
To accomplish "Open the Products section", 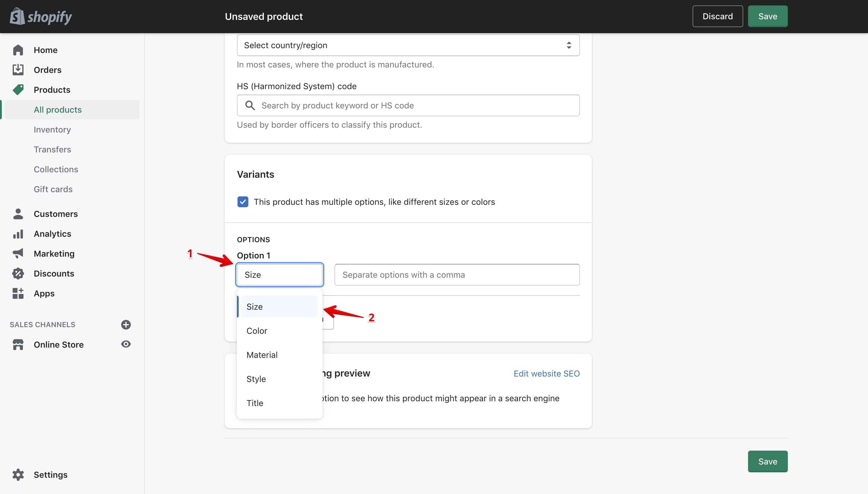I will click(x=52, y=89).
